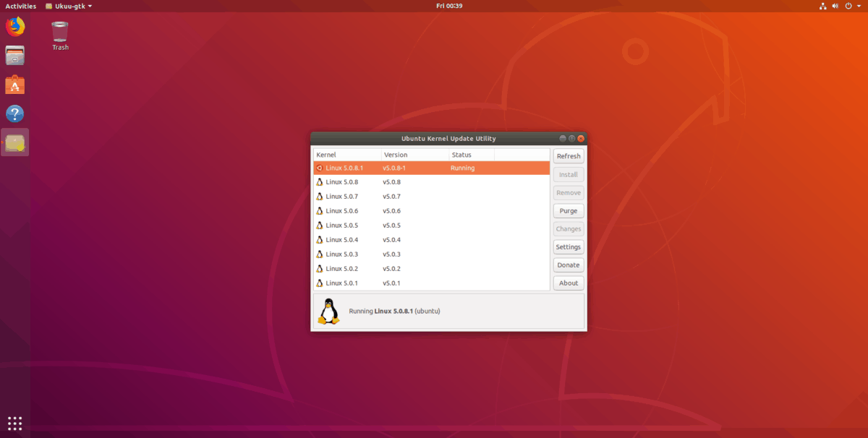This screenshot has width=868, height=438.
Task: Click the Donate button
Action: pyautogui.click(x=568, y=265)
